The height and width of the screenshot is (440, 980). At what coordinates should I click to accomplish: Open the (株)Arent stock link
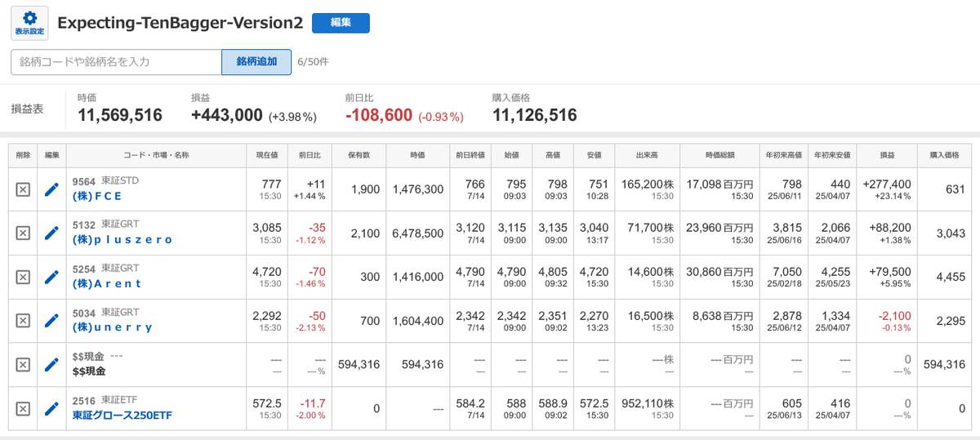(107, 283)
